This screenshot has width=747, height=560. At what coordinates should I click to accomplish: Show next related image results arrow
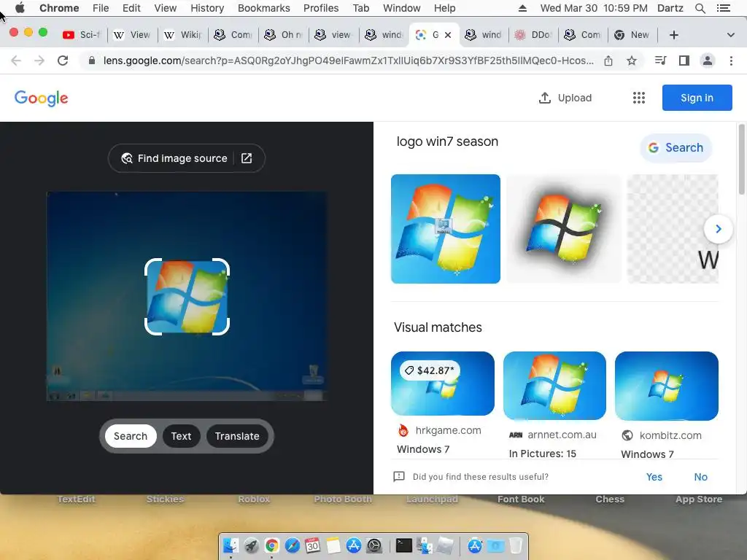pyautogui.click(x=719, y=229)
